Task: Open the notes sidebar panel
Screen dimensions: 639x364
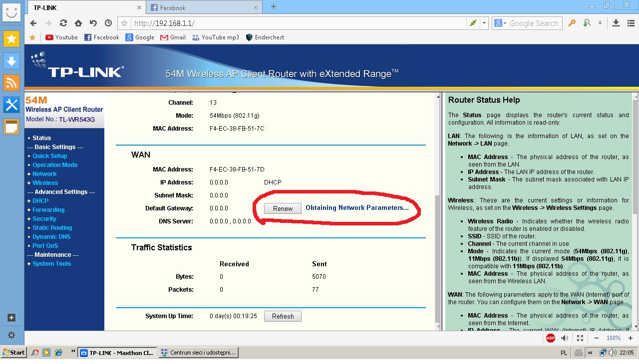Action: pyautogui.click(x=11, y=127)
